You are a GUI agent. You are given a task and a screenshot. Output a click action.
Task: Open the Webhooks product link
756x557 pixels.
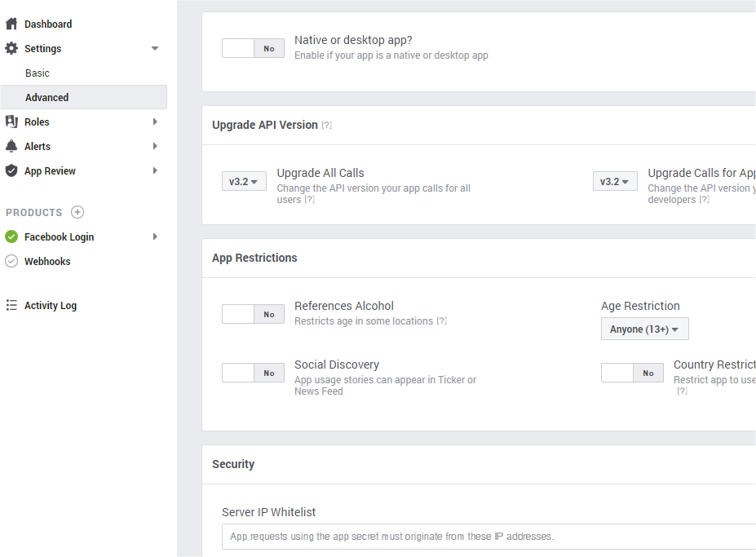tap(47, 261)
